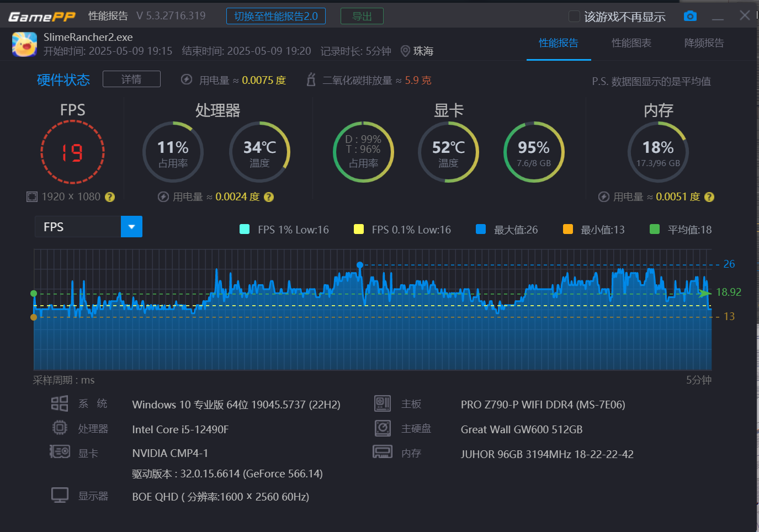Click the cyan FPS 1% Low legend swatch
759x532 pixels.
click(x=245, y=229)
